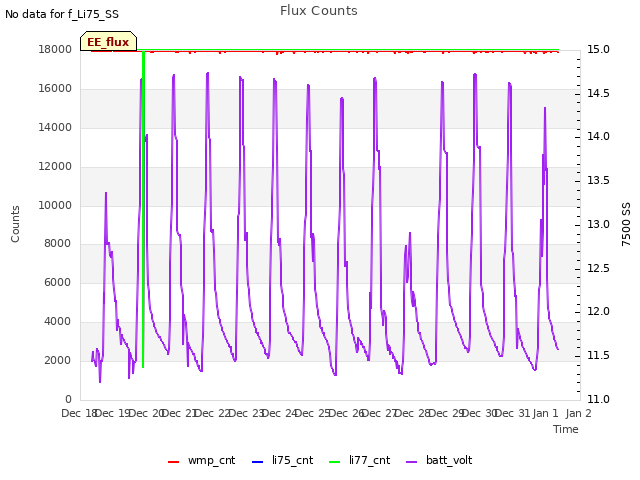Click the 2000 y-axis tick label
This screenshot has height=480, width=640.
pyautogui.click(x=58, y=360)
